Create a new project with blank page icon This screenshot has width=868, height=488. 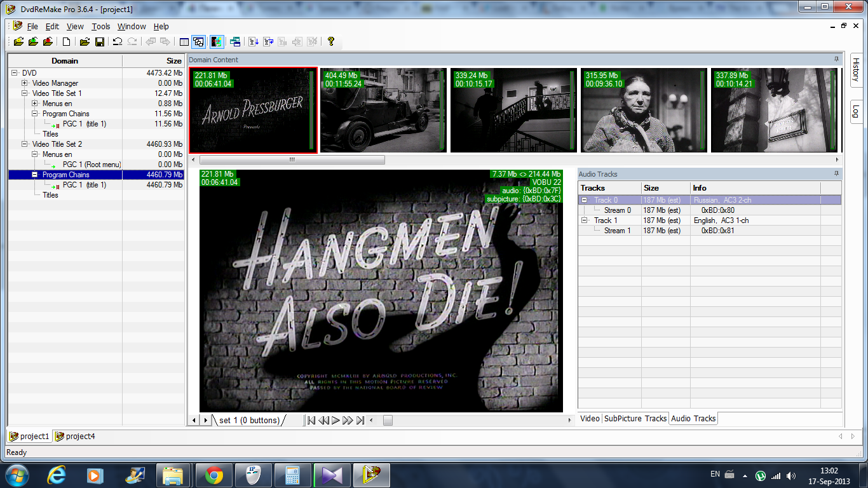click(67, 42)
